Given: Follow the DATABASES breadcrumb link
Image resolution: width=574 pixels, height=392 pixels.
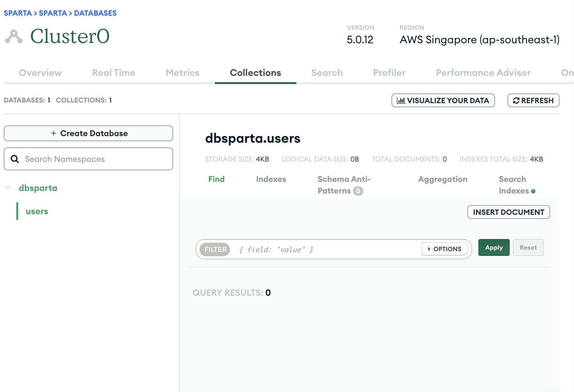Looking at the screenshot, I should click(x=95, y=13).
